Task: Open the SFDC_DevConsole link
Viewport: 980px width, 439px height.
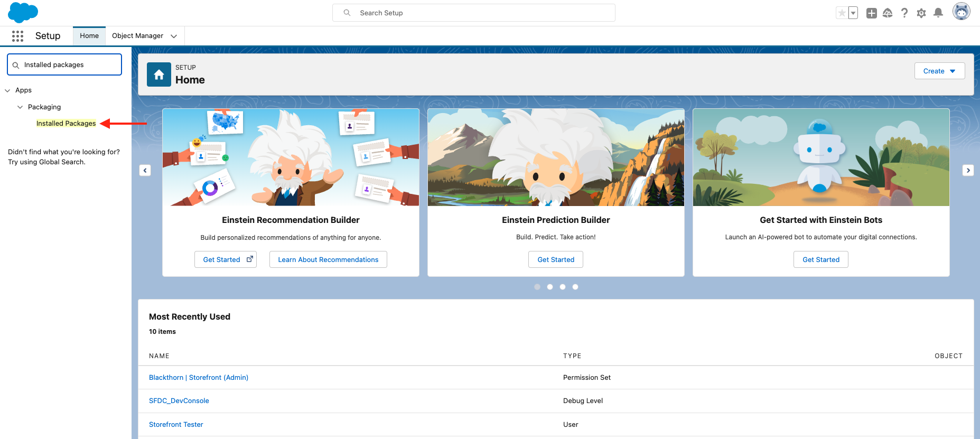Action: [x=179, y=401]
